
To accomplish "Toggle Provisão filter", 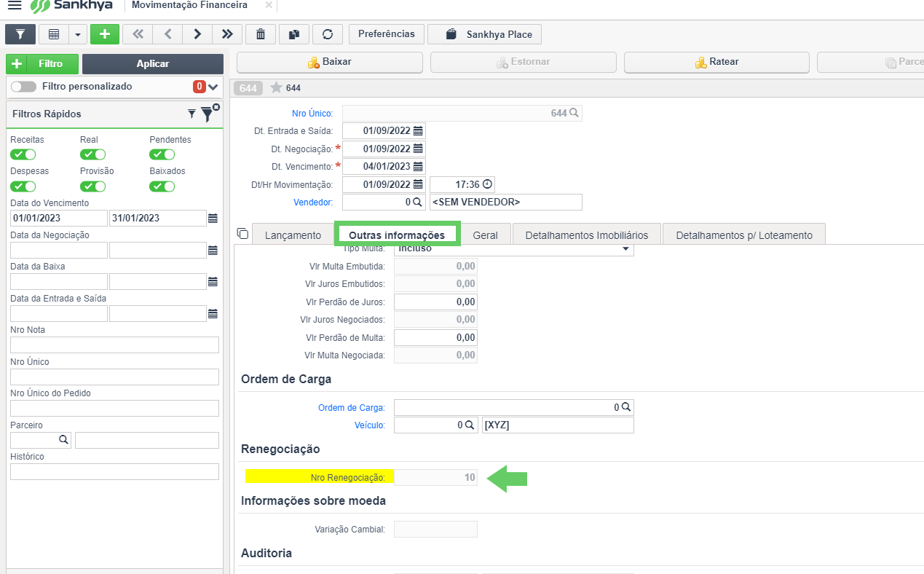I will click(93, 186).
